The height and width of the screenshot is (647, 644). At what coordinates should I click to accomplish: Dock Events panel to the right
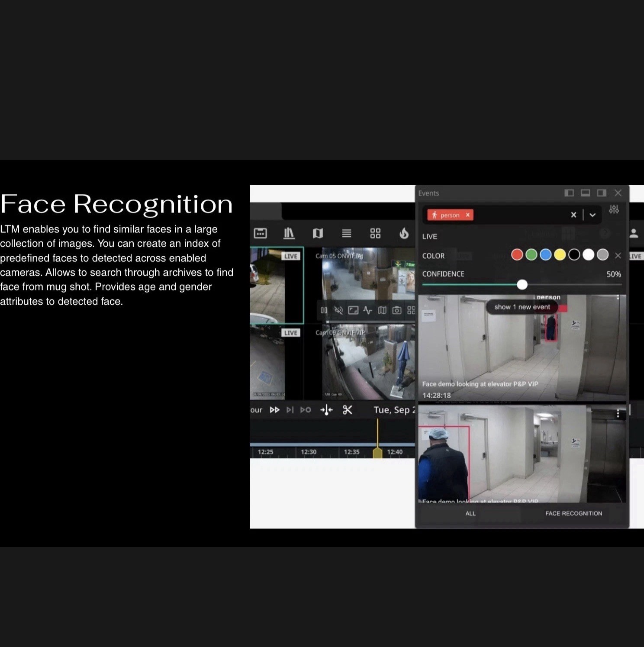tap(602, 193)
